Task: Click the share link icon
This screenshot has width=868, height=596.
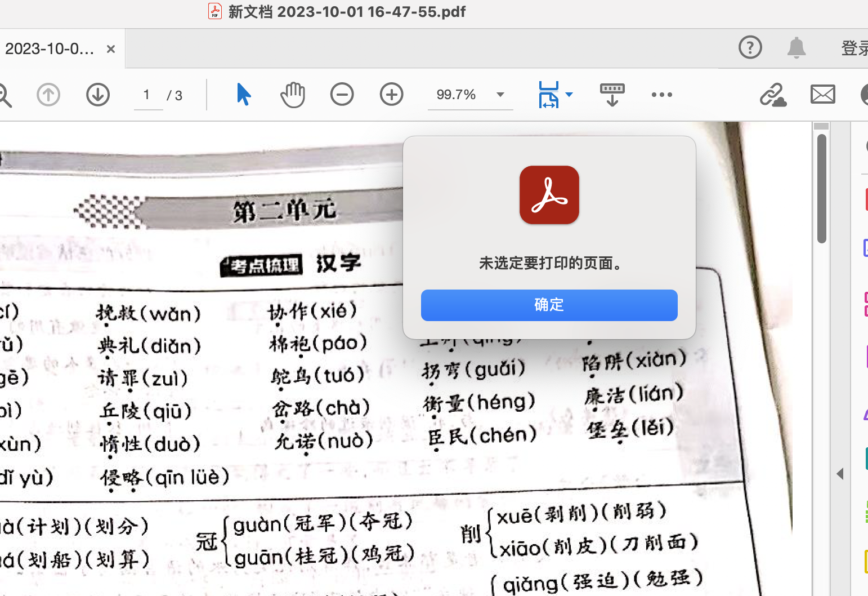Action: (x=773, y=95)
